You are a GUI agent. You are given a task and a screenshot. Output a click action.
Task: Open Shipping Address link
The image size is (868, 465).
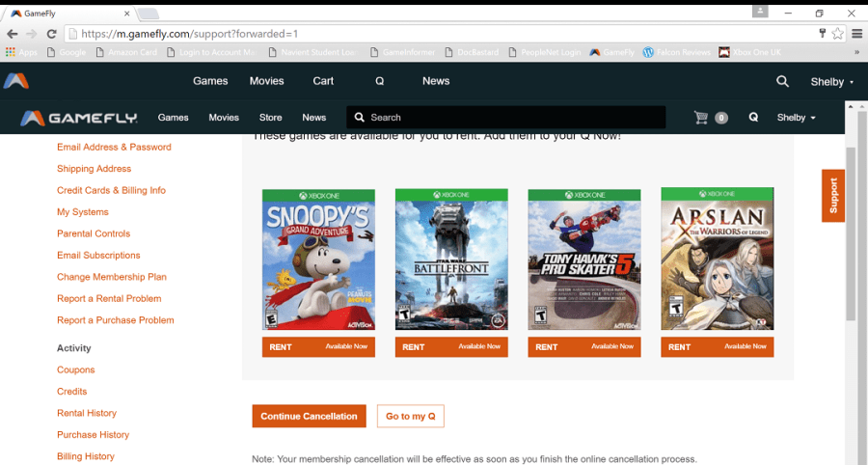pyautogui.click(x=95, y=168)
